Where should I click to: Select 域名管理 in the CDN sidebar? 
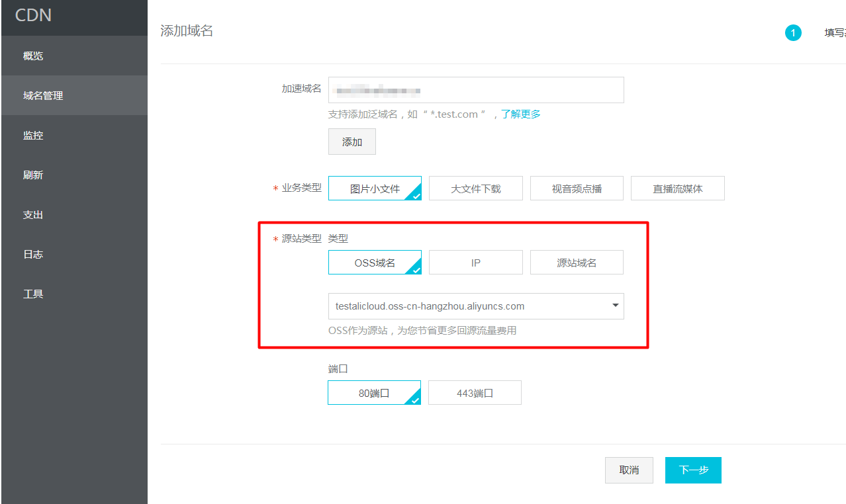coord(42,95)
